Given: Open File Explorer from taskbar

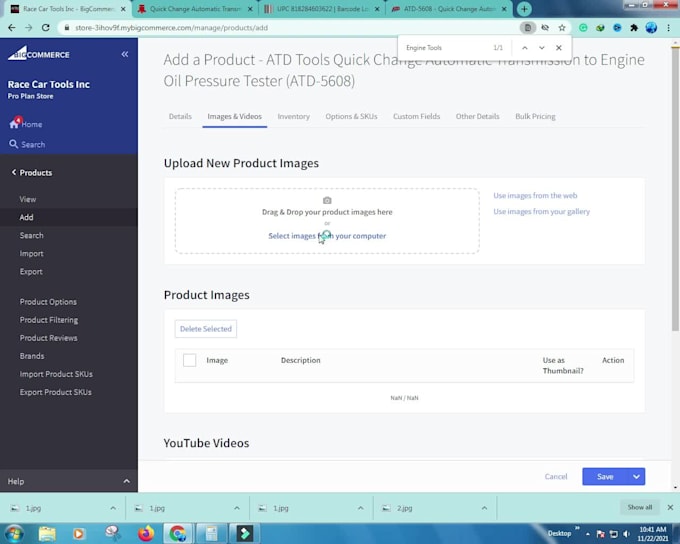Looking at the screenshot, I should (47, 533).
